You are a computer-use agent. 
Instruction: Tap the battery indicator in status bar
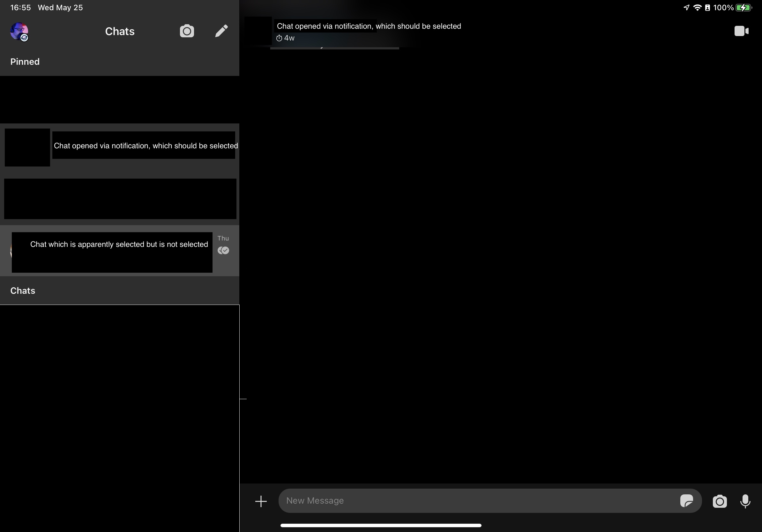(x=743, y=8)
